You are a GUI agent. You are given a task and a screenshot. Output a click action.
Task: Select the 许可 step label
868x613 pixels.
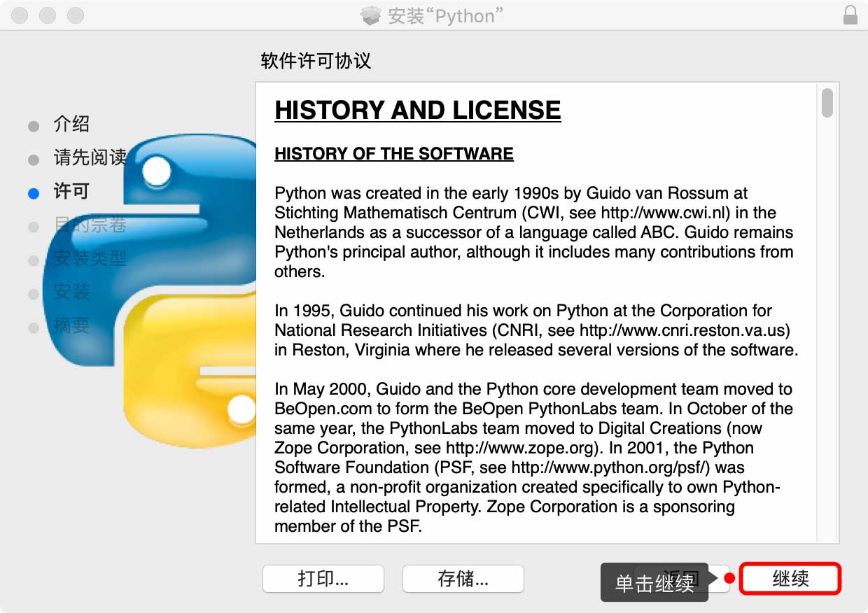(71, 192)
